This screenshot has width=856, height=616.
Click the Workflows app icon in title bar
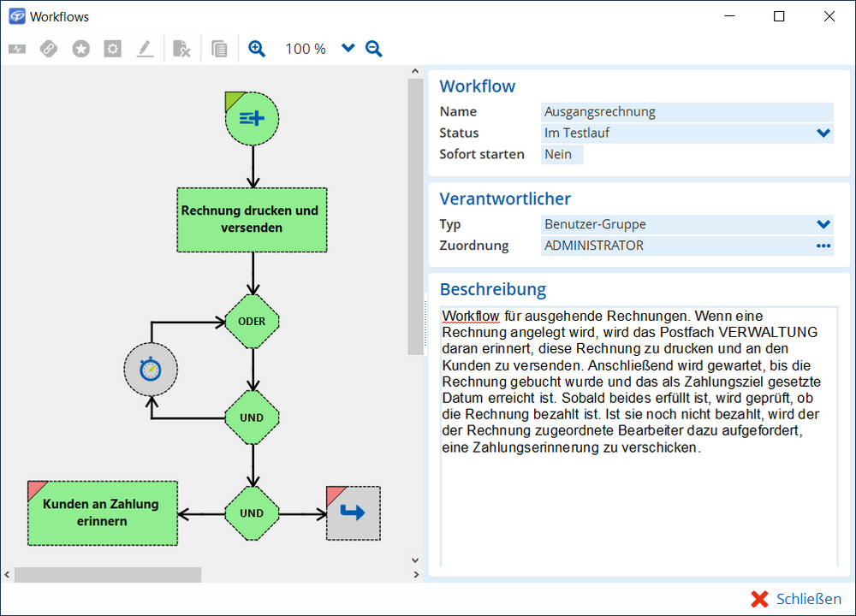pyautogui.click(x=17, y=16)
